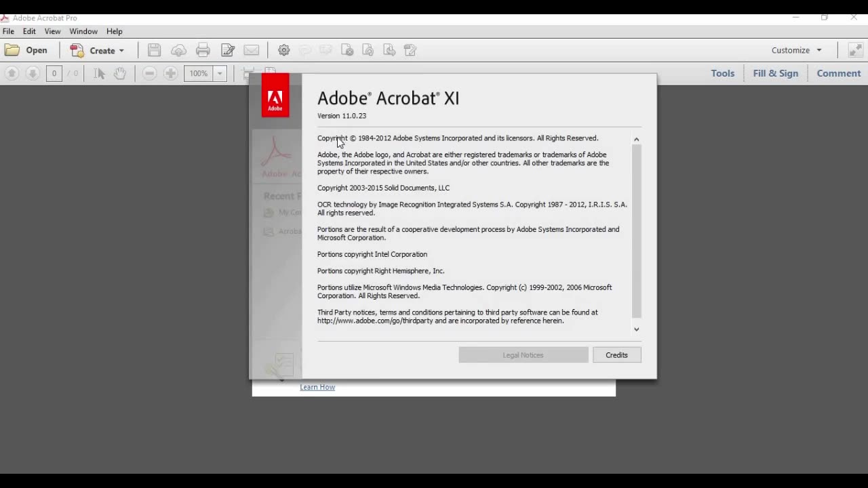Click the 100% zoom value field
Viewport: 868px width, 488px height.
point(199,73)
